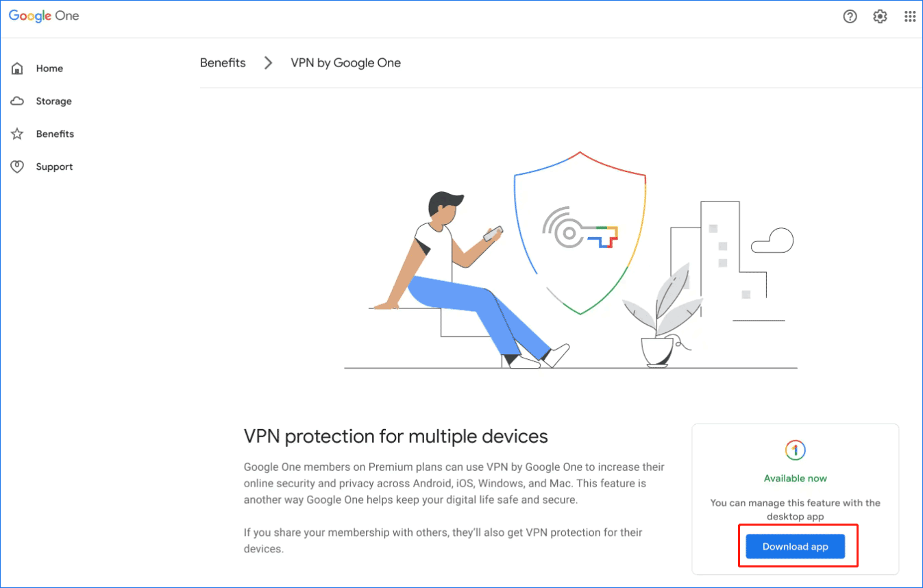
Task: Open the Help question mark icon
Action: (850, 16)
